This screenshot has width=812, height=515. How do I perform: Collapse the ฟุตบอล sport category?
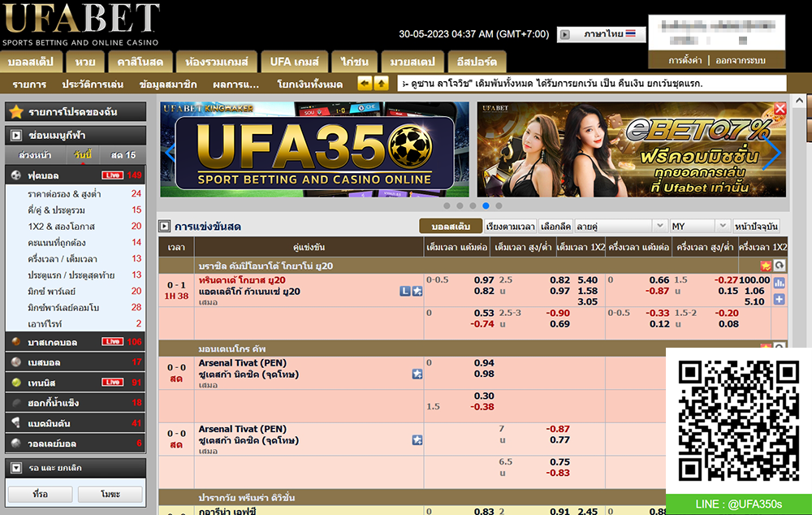[76, 175]
